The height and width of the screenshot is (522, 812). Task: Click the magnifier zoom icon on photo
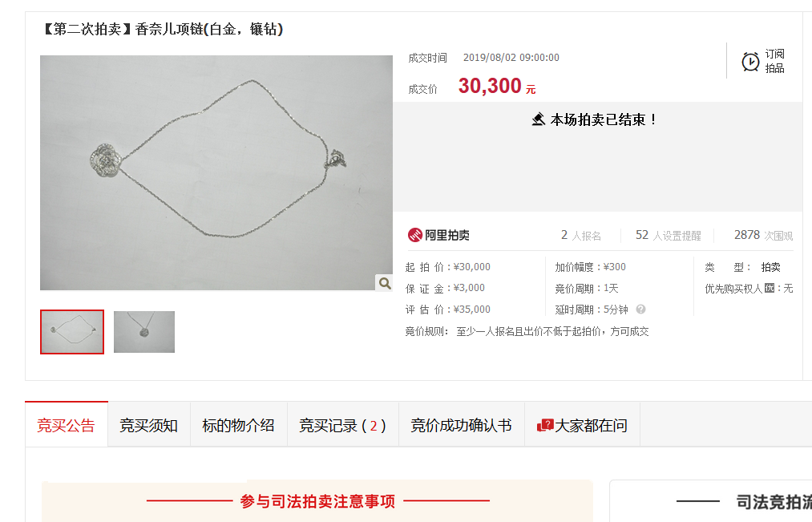pos(384,283)
